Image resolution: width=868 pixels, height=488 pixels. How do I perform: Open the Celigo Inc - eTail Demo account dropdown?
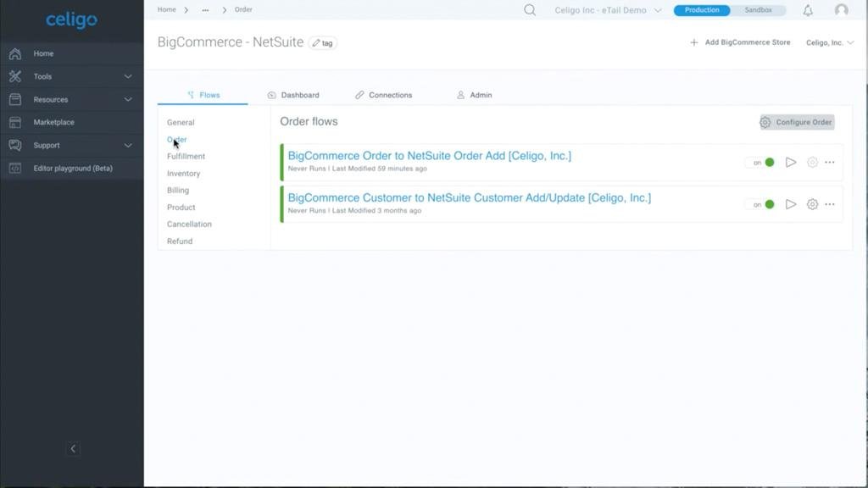click(x=608, y=10)
